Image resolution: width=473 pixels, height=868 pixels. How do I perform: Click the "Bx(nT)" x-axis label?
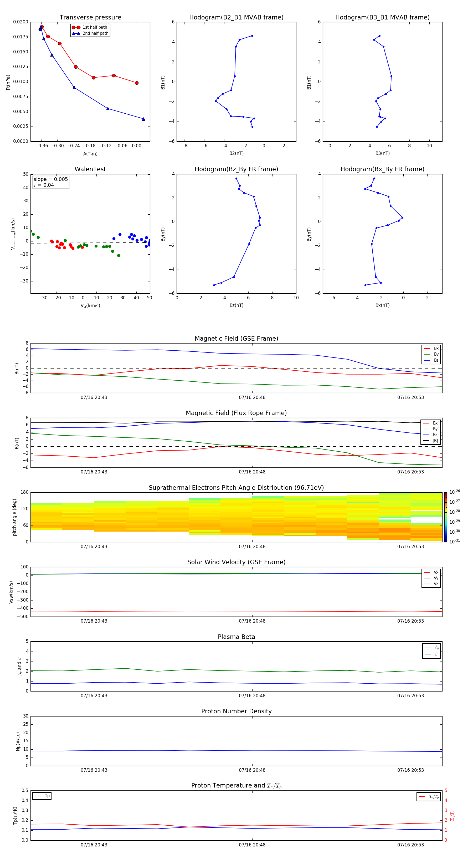382,305
